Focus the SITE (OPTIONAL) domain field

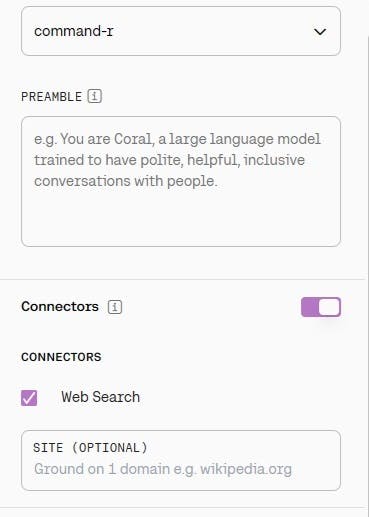pyautogui.click(x=181, y=460)
